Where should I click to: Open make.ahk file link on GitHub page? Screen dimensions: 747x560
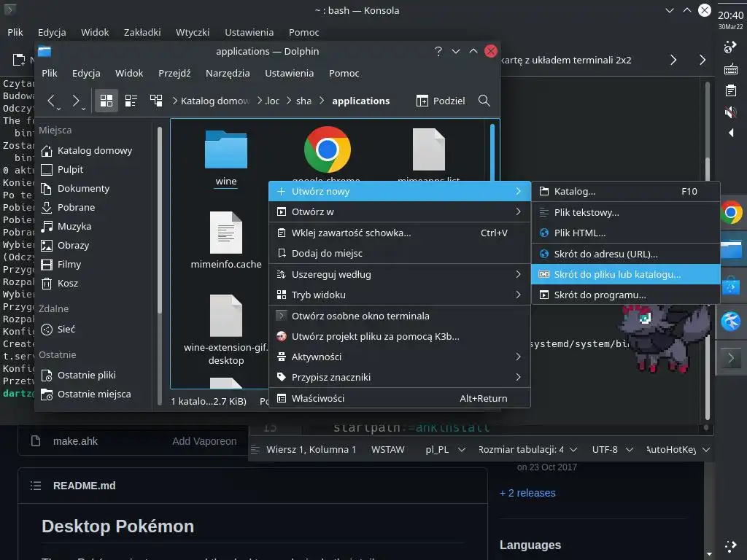pos(75,441)
